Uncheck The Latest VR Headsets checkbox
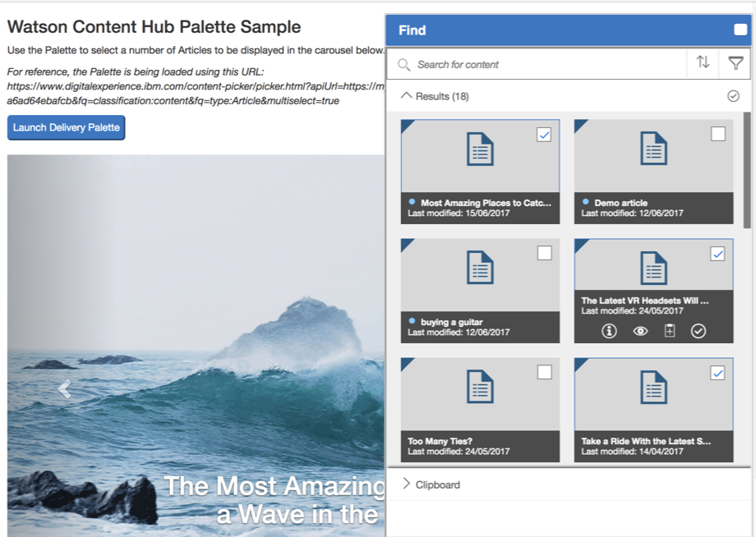The width and height of the screenshot is (756, 537). coord(717,254)
